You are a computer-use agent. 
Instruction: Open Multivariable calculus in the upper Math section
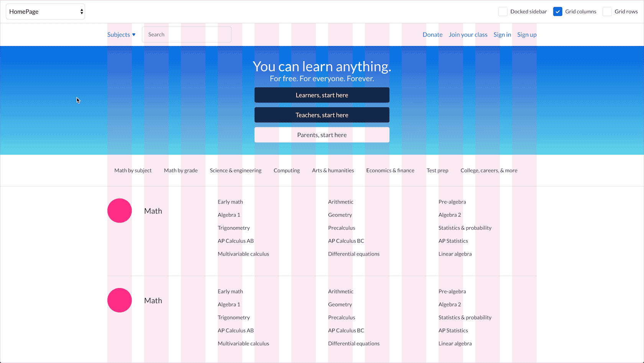pyautogui.click(x=243, y=254)
